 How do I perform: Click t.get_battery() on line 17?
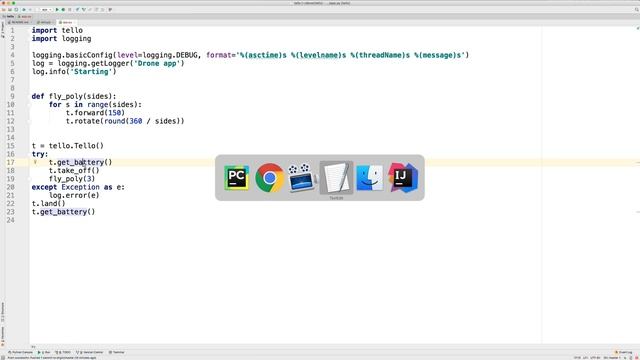coord(80,162)
